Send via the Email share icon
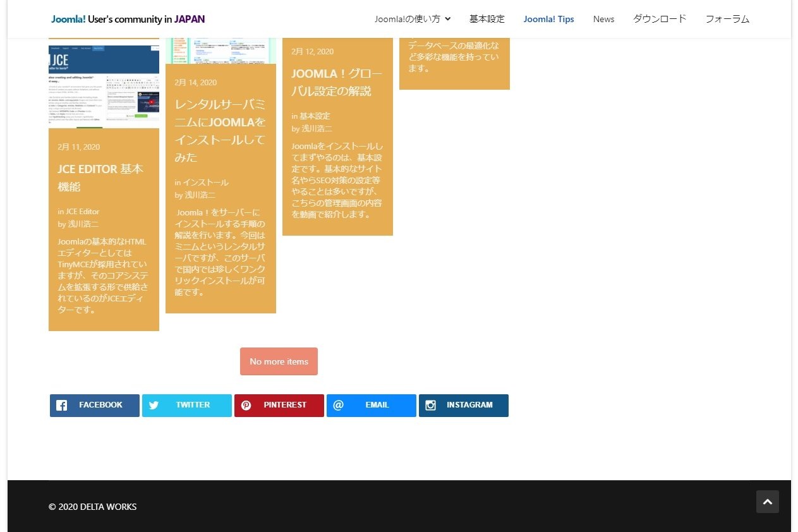 click(x=339, y=405)
